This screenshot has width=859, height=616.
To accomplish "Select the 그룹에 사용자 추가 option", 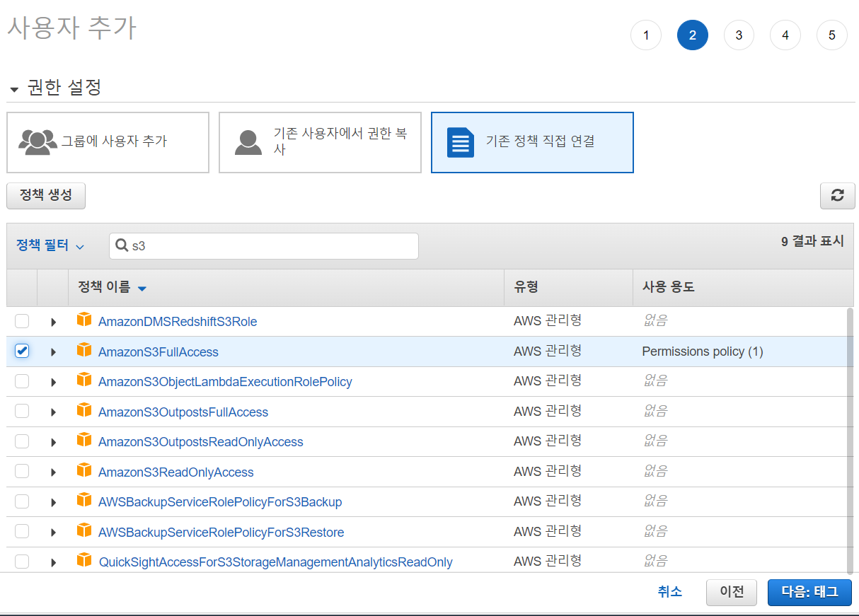I will (108, 142).
